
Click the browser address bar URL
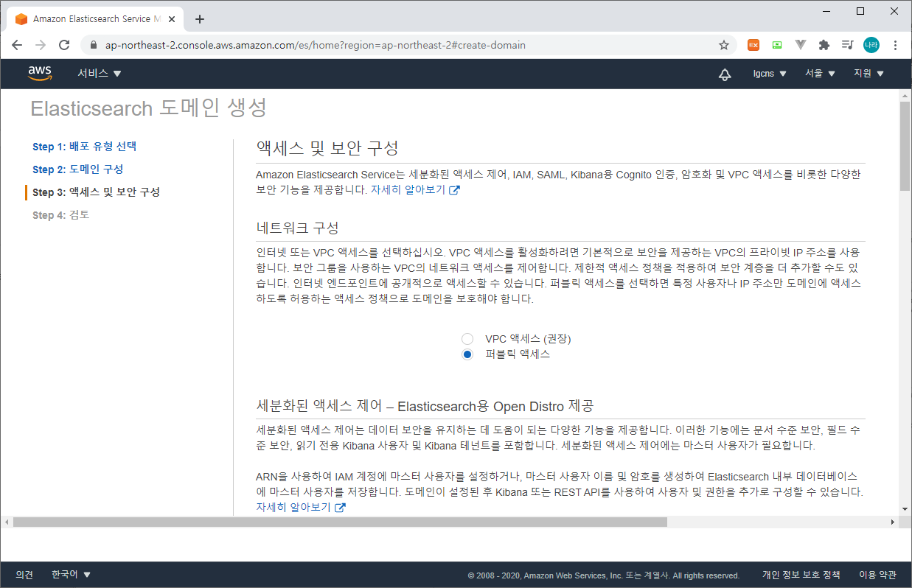tap(316, 45)
